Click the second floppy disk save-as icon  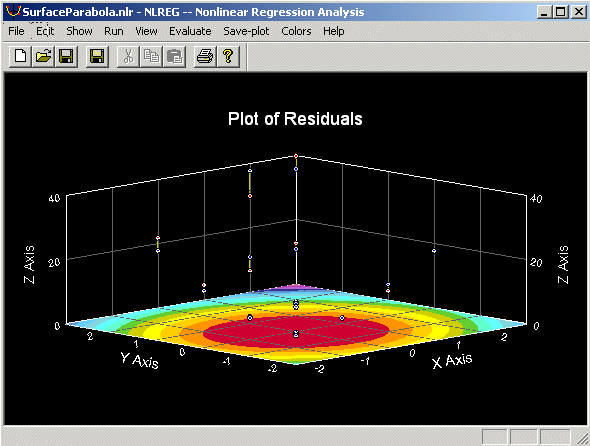[97, 57]
